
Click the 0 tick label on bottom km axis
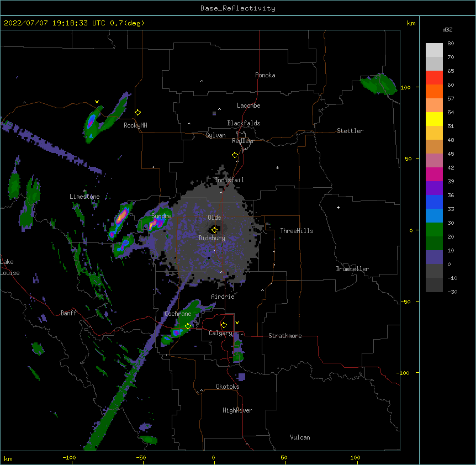tap(213, 457)
